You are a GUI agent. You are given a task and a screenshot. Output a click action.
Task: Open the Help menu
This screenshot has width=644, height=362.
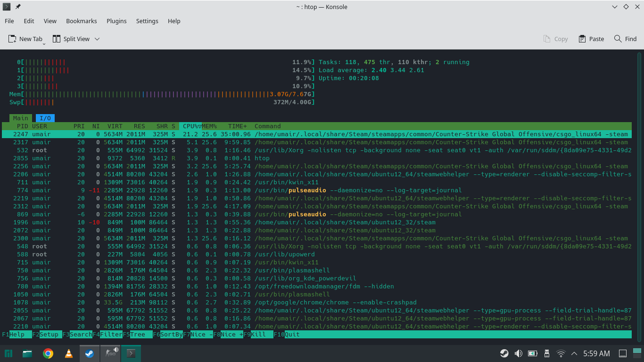pos(174,21)
